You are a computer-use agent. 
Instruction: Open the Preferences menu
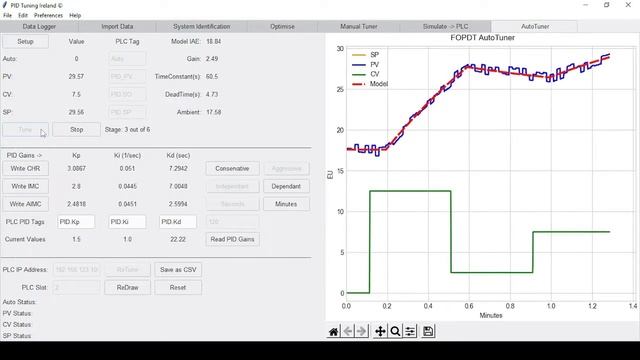[x=48, y=15]
